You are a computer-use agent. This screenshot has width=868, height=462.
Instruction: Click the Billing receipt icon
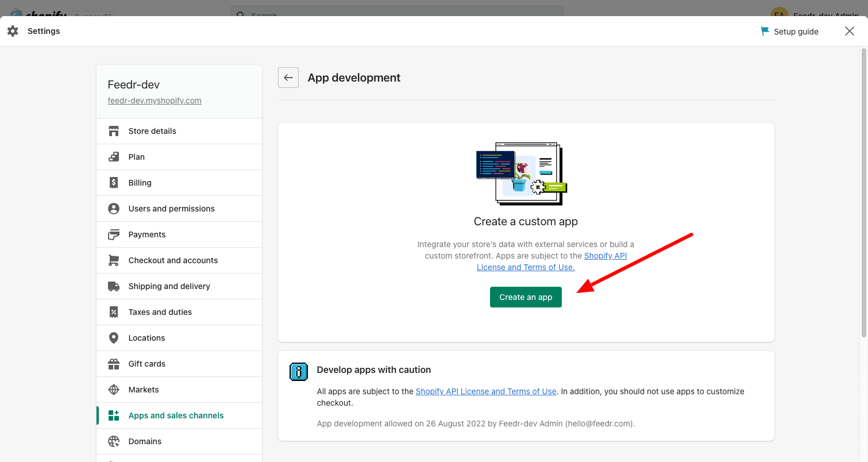point(114,183)
